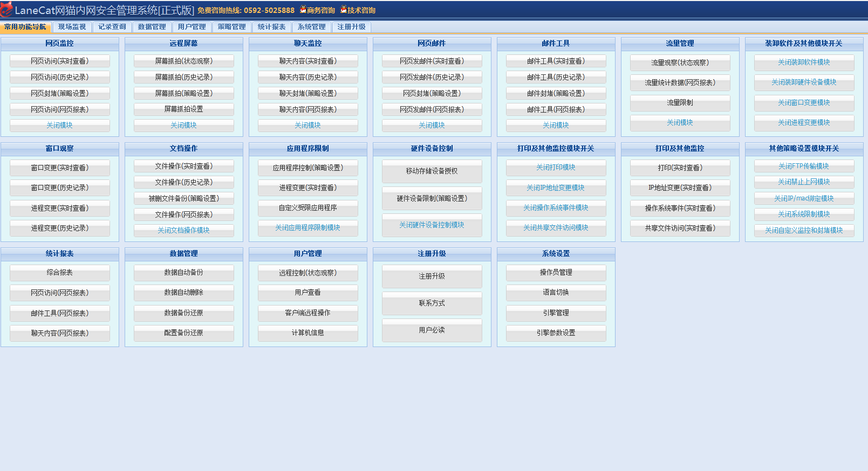Click 关闭装卸软件模块 link

(x=804, y=63)
